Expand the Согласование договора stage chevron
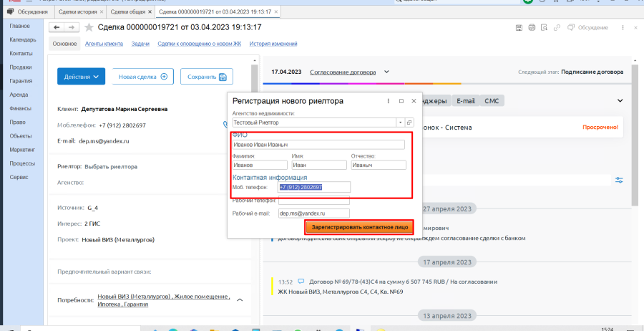The image size is (644, 331). pos(386,72)
